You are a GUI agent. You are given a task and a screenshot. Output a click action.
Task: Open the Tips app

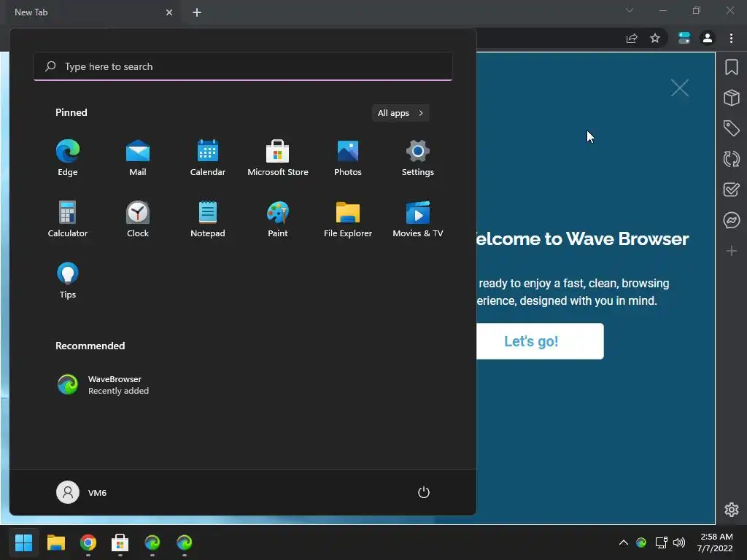click(68, 281)
